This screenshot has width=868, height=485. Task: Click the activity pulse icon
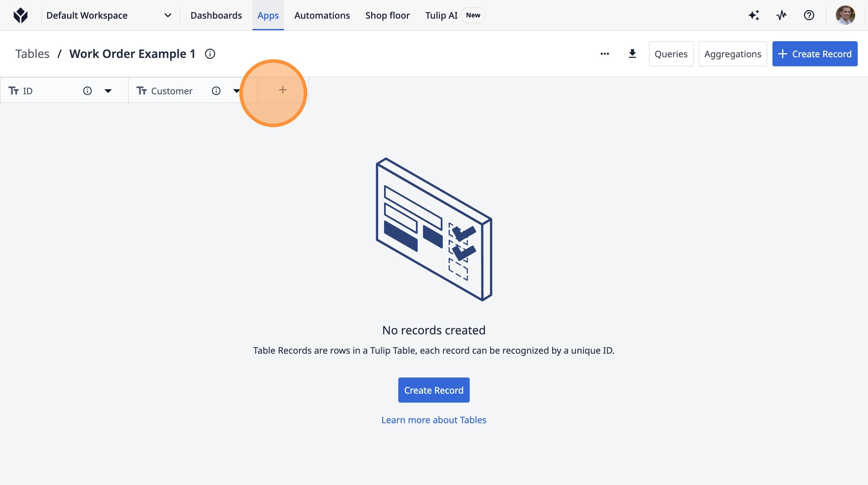click(x=781, y=15)
